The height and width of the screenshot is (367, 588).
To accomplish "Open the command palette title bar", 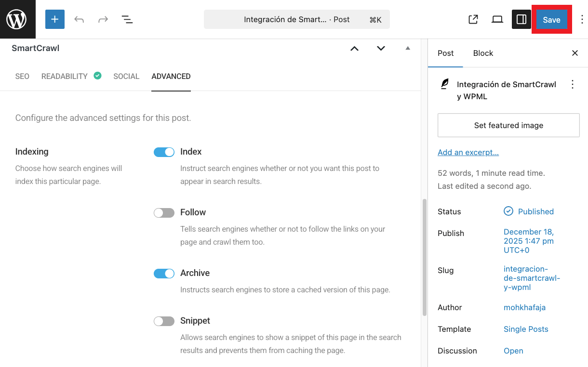I will click(297, 19).
